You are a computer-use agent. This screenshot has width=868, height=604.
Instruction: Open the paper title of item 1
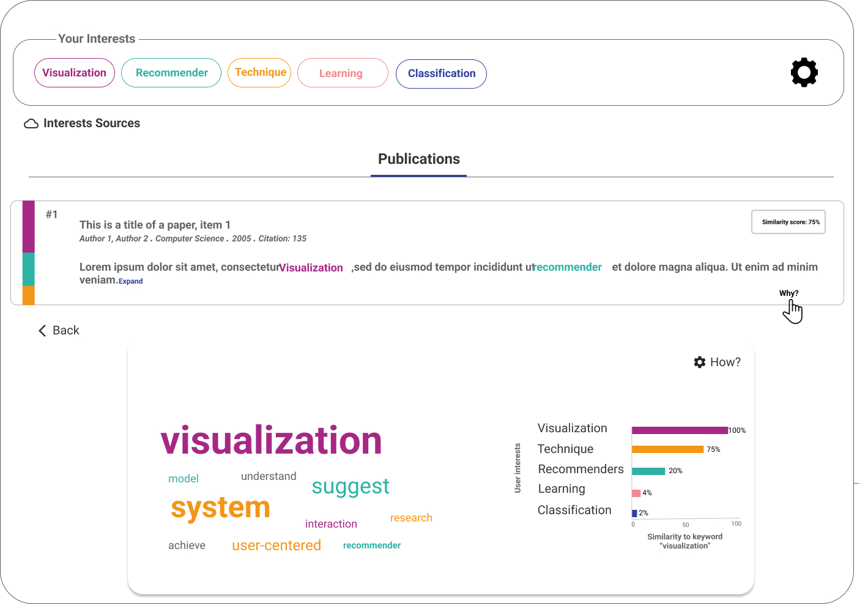(155, 225)
